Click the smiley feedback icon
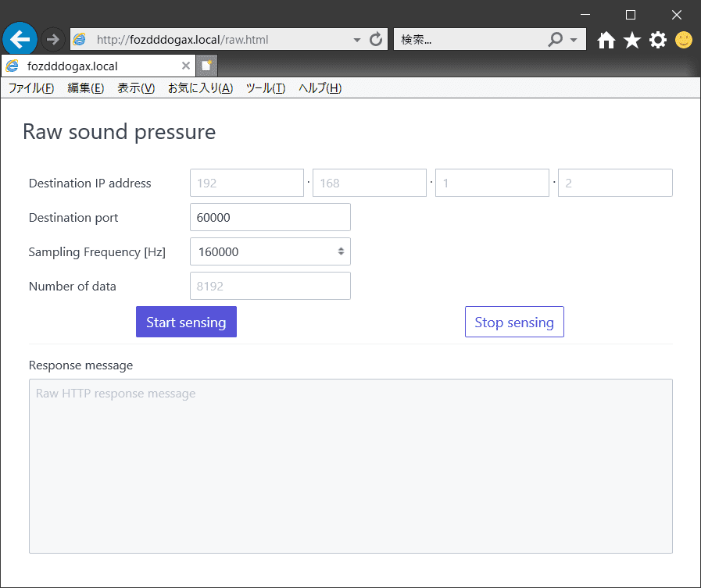This screenshot has height=588, width=701. [x=684, y=40]
